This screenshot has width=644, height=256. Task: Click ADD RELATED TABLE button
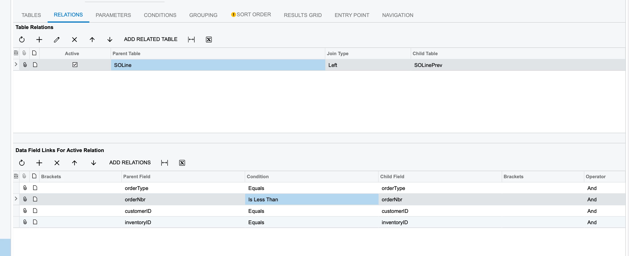[x=150, y=39]
